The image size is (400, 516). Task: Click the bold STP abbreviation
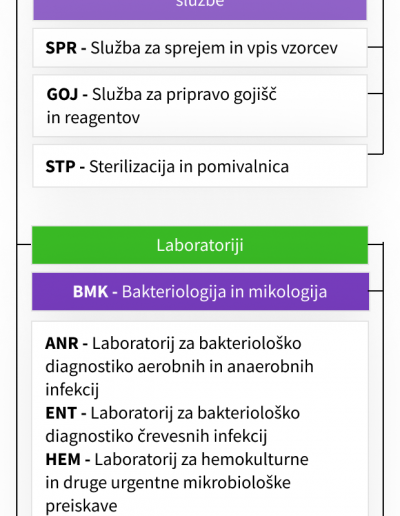[60, 166]
